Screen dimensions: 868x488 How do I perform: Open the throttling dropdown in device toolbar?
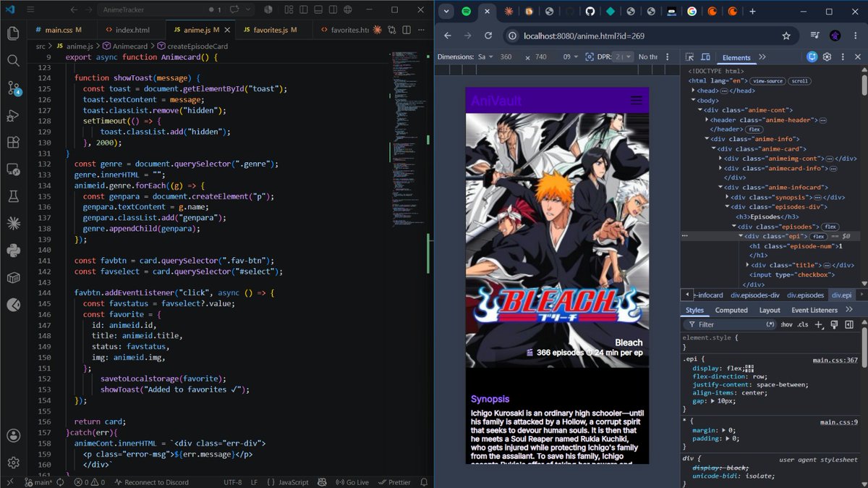(648, 57)
